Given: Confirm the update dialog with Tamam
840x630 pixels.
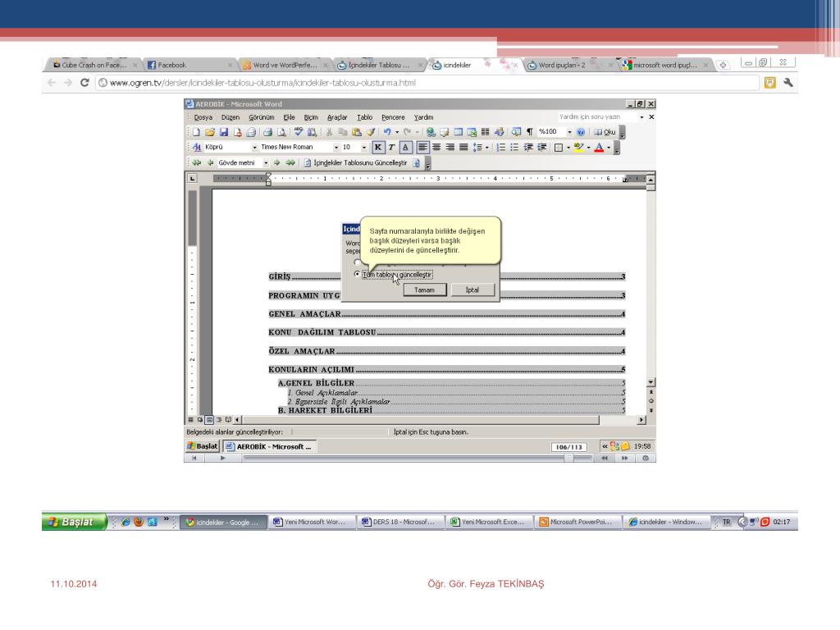Looking at the screenshot, I should [x=424, y=290].
